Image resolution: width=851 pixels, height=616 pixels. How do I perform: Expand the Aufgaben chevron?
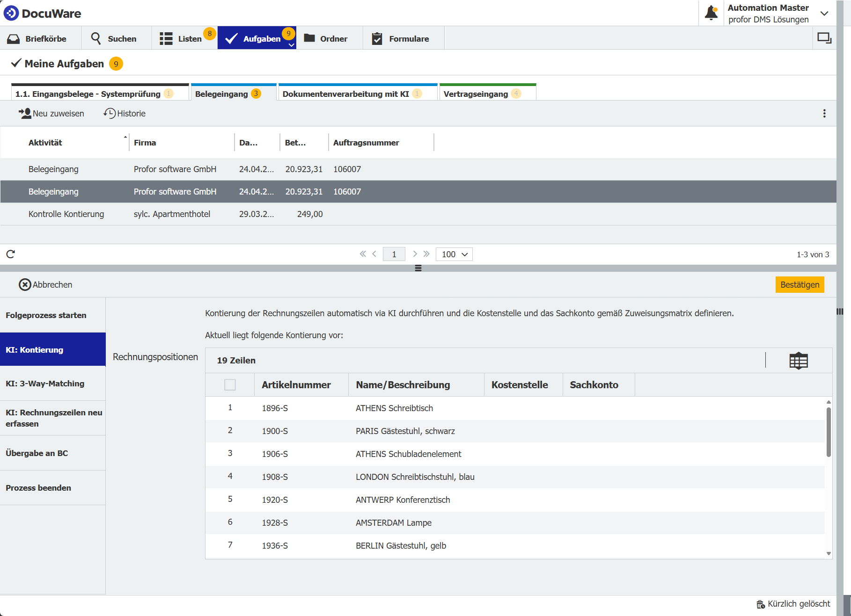tap(291, 44)
